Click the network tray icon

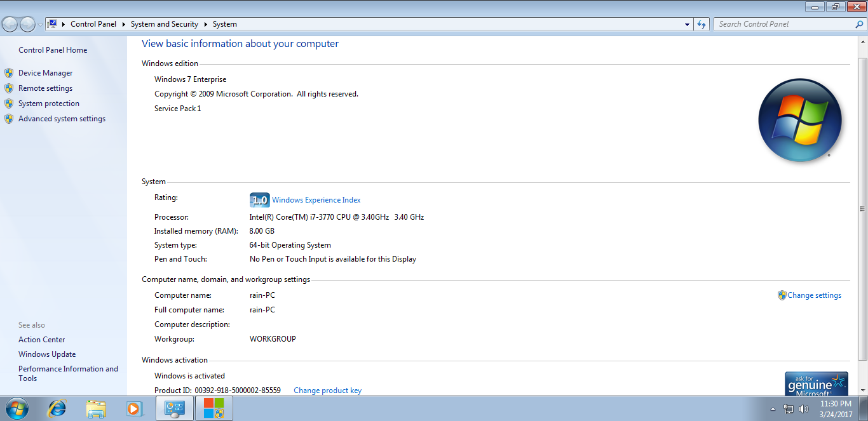tap(789, 409)
